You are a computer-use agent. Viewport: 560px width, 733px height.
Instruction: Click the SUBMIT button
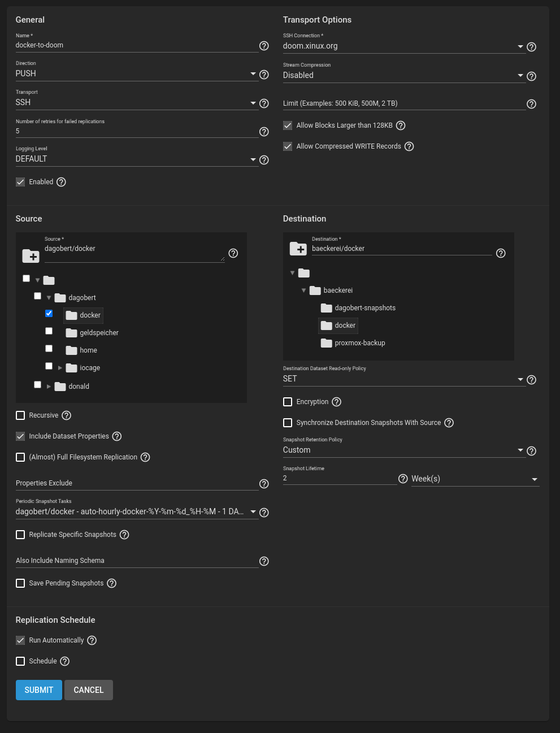tap(38, 689)
